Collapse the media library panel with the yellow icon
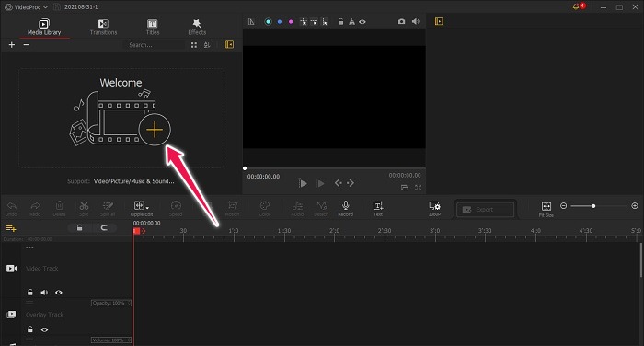644x346 pixels. point(230,44)
